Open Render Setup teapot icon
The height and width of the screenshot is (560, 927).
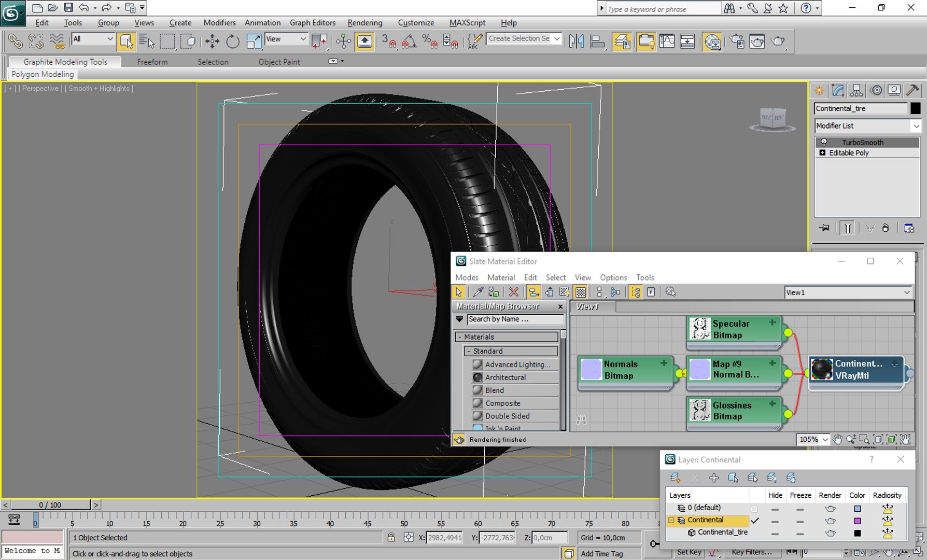[737, 41]
